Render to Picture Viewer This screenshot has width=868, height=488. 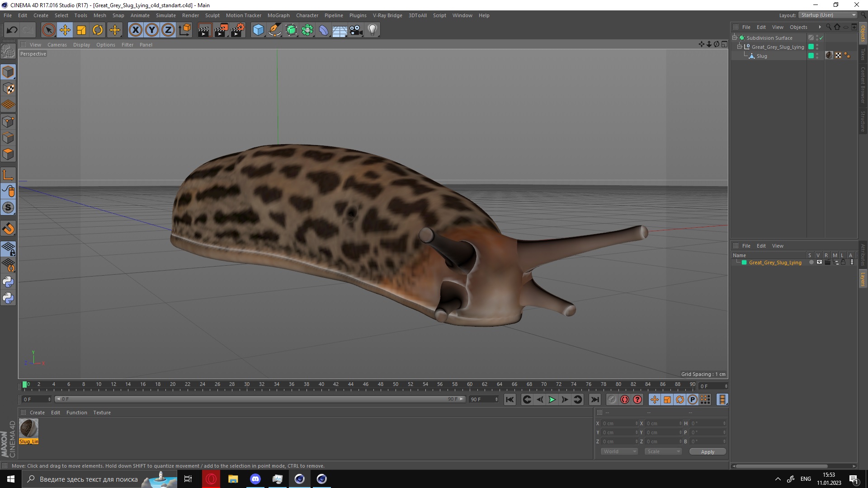coord(221,30)
